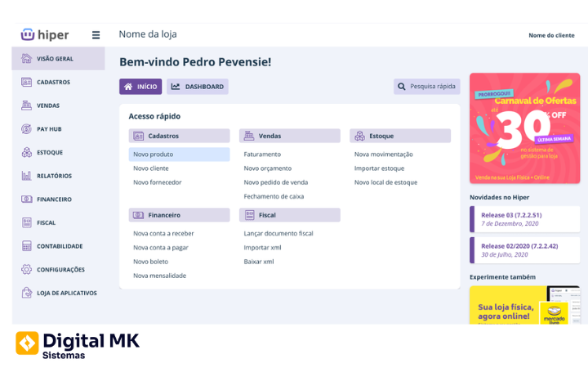Open Faturamento under Vendas
588x368 pixels.
click(x=262, y=155)
